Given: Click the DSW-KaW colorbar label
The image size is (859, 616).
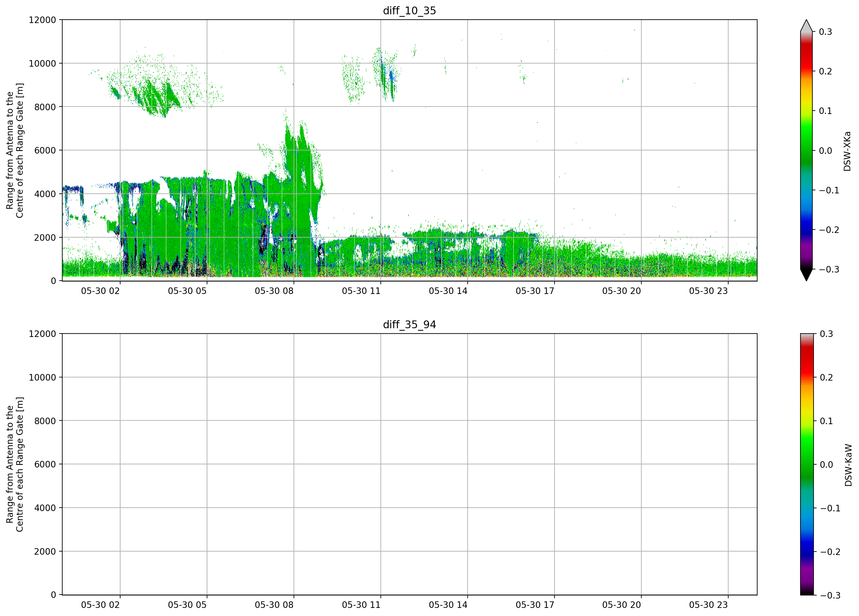Looking at the screenshot, I should [848, 465].
